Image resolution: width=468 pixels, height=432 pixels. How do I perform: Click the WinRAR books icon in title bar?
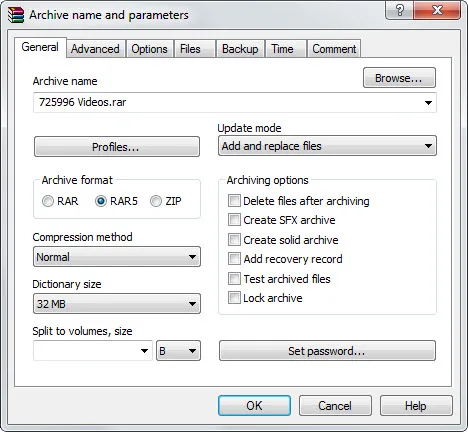[16, 15]
